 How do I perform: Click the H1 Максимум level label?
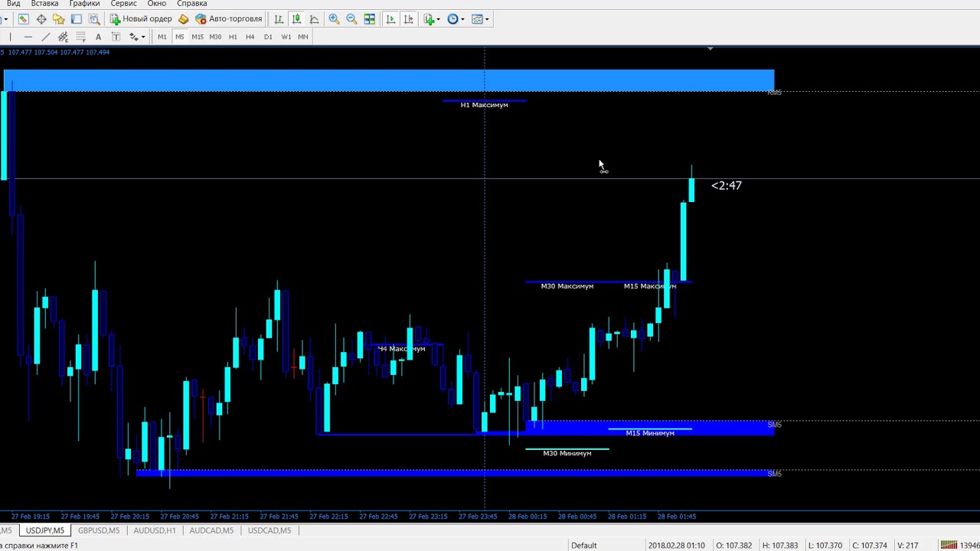click(484, 105)
